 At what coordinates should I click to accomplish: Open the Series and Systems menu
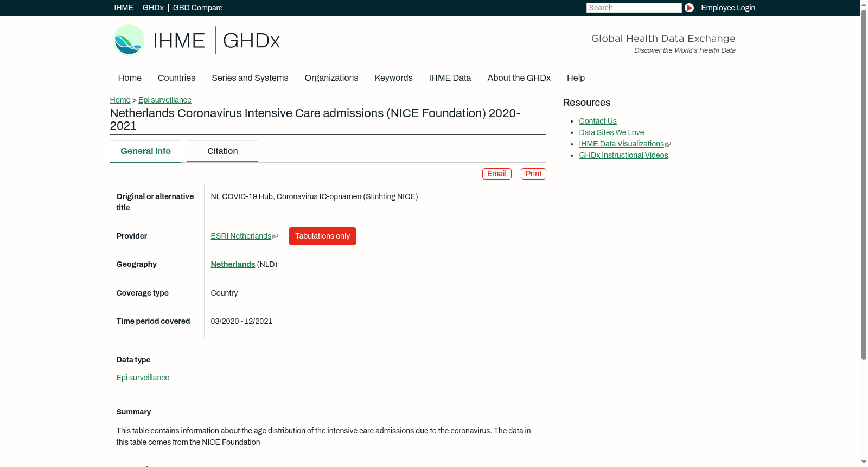point(250,78)
